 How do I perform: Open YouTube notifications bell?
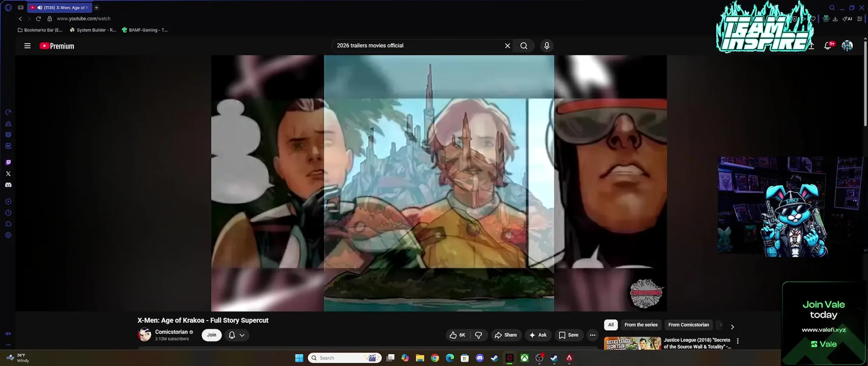click(828, 46)
